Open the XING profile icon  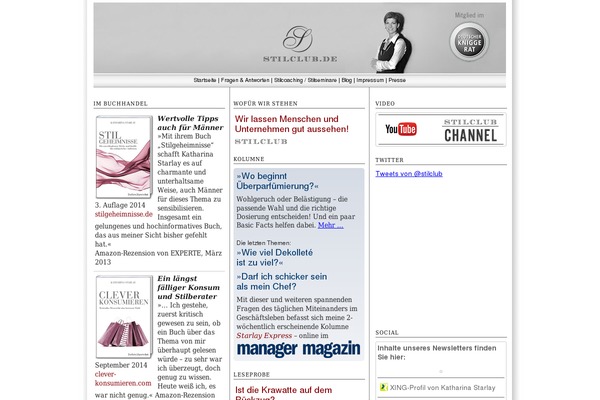click(x=383, y=387)
